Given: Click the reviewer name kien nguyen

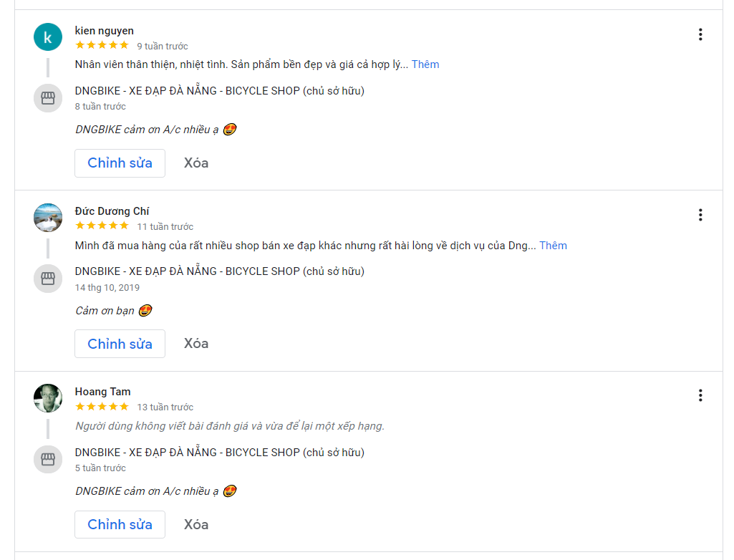Looking at the screenshot, I should (x=104, y=31).
